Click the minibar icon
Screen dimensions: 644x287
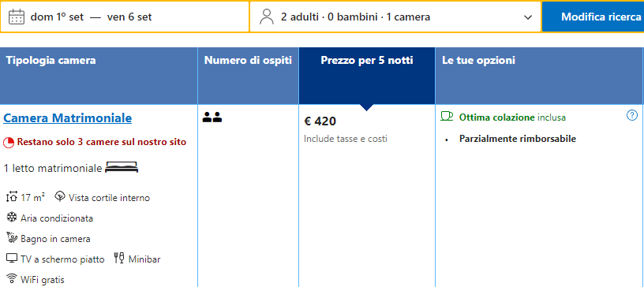click(x=119, y=259)
